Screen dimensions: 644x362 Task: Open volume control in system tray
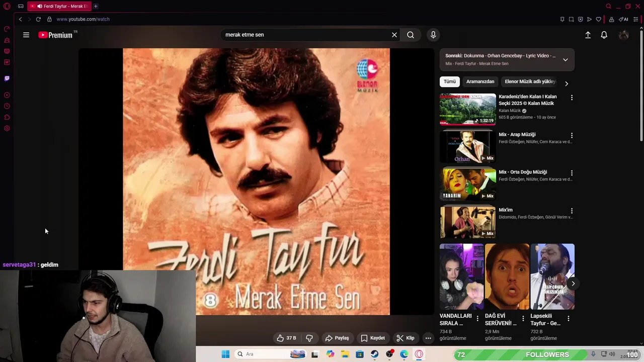coord(612,354)
